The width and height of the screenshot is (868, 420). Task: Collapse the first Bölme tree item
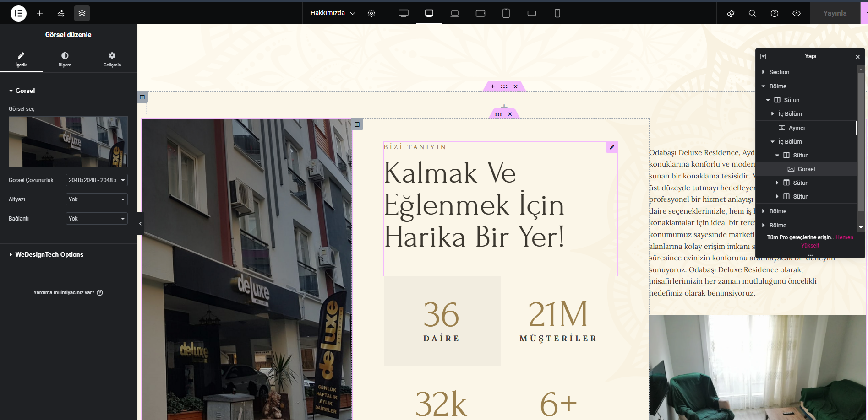pyautogui.click(x=764, y=86)
